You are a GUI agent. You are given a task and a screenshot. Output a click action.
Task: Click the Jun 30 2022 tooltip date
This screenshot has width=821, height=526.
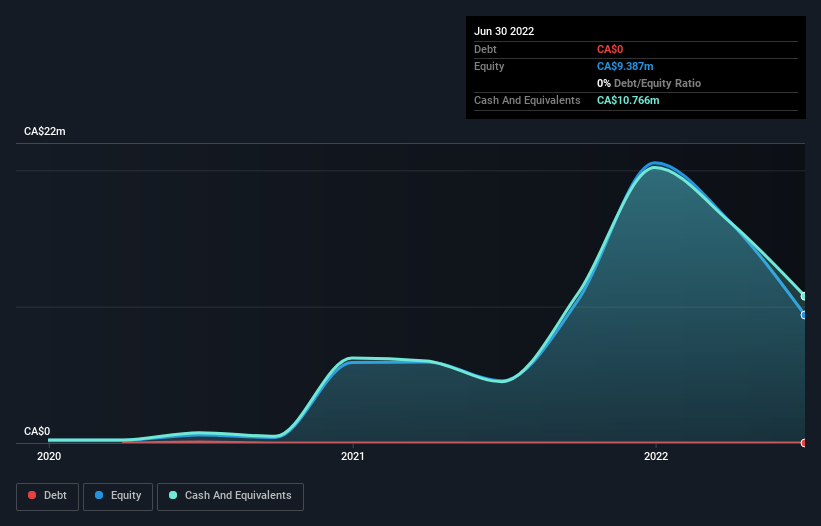(x=504, y=31)
